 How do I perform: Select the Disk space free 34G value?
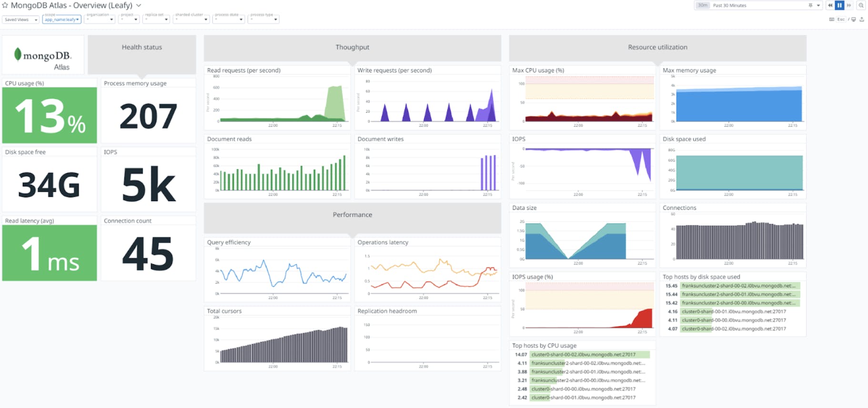(x=49, y=185)
